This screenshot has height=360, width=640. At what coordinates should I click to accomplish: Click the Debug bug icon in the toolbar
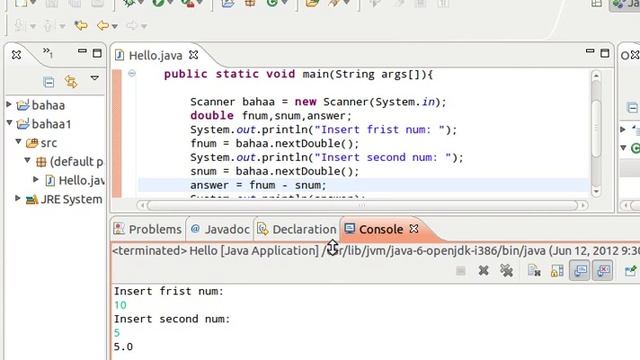click(129, 3)
